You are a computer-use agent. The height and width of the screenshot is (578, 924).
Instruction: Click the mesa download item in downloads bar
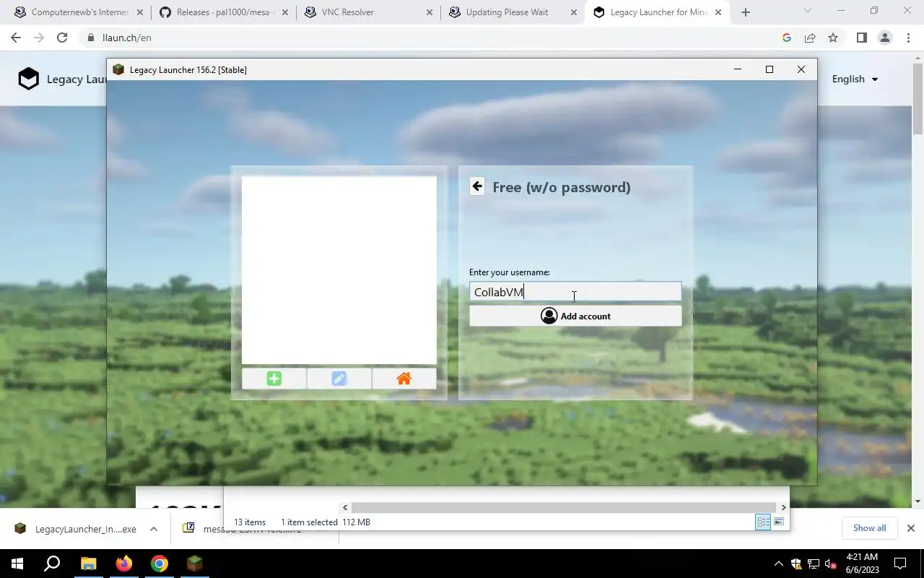click(x=253, y=529)
